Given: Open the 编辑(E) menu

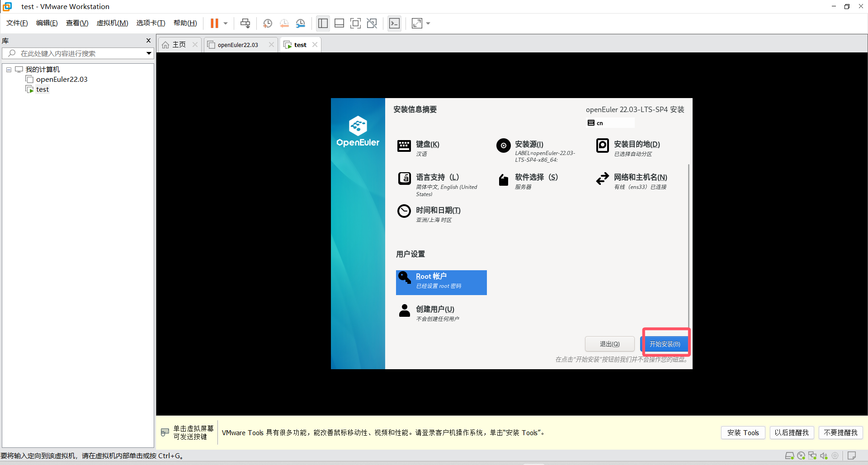Looking at the screenshot, I should pyautogui.click(x=47, y=23).
